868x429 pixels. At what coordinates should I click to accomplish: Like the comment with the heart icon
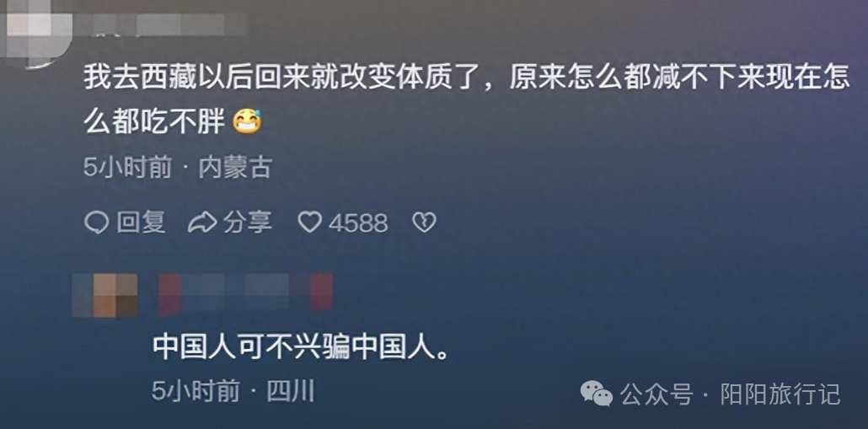(x=309, y=223)
